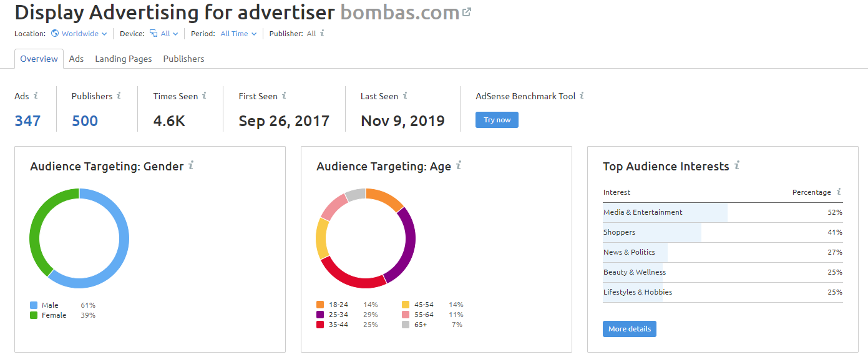Click the globe icon in Location filter
The height and width of the screenshot is (362, 868).
pyautogui.click(x=55, y=34)
